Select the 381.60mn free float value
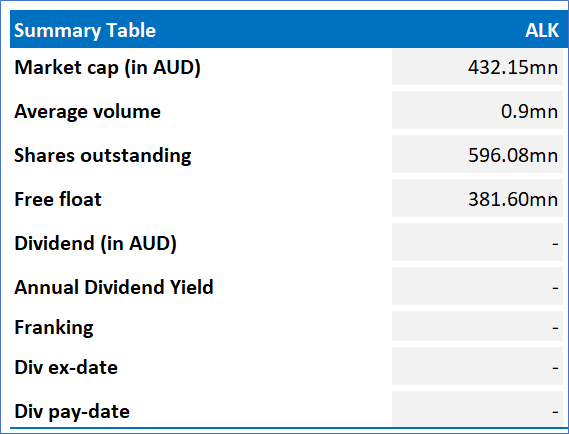The width and height of the screenshot is (569, 434). click(x=513, y=199)
